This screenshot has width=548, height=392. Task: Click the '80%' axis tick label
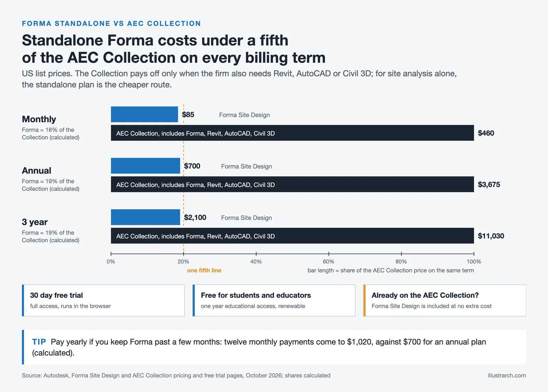coord(401,261)
